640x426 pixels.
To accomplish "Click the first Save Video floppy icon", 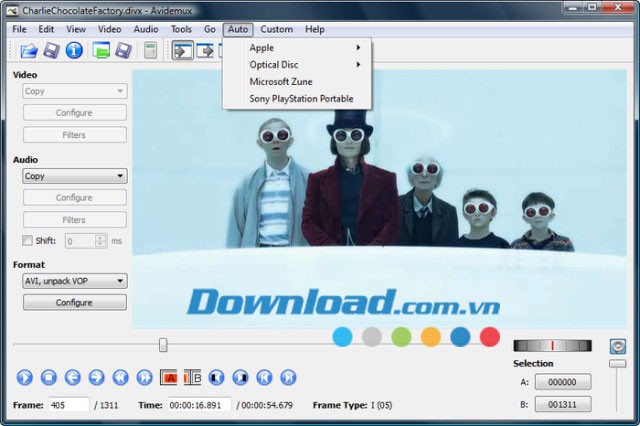I will [51, 51].
